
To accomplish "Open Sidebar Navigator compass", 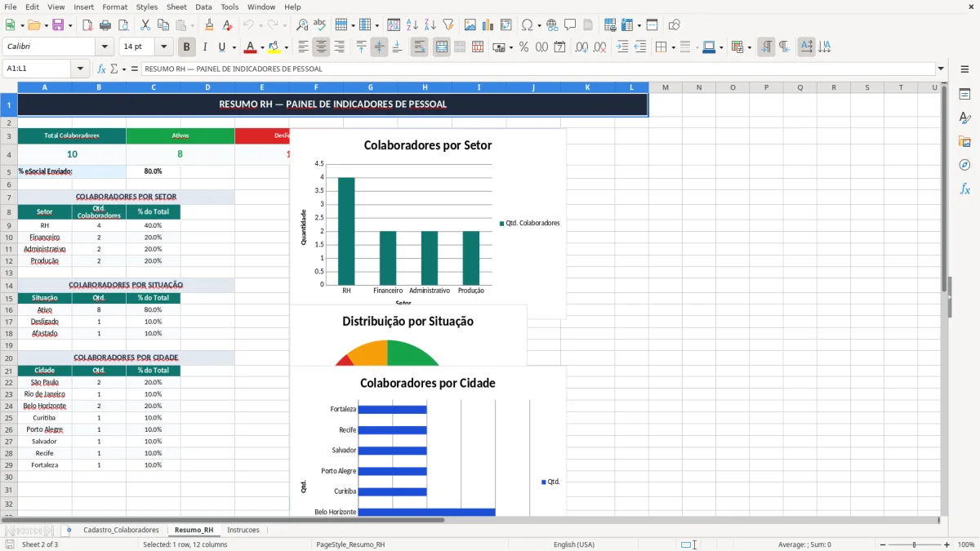I will 964,166.
